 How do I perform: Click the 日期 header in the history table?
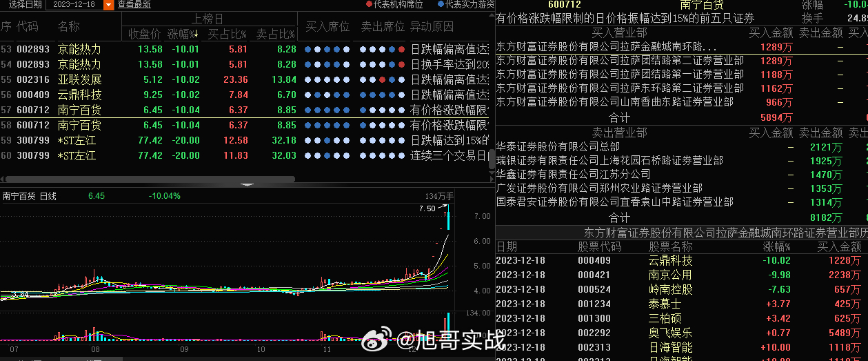click(x=507, y=246)
